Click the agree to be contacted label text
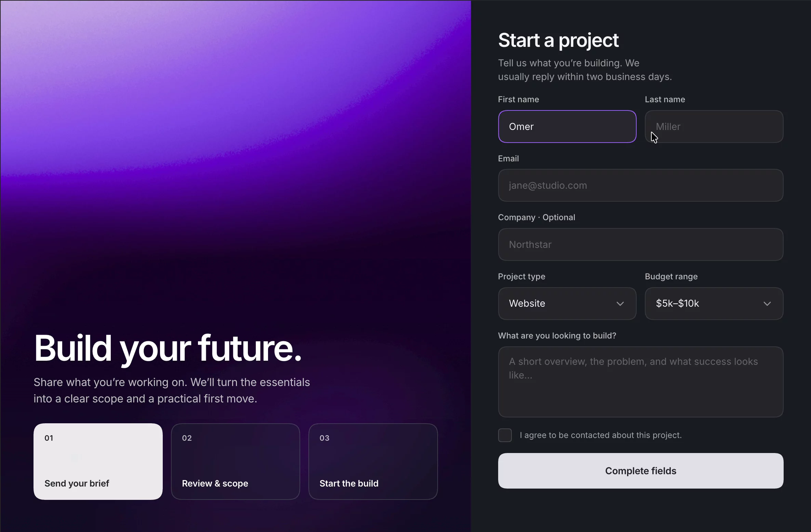The width and height of the screenshot is (811, 532). click(601, 435)
